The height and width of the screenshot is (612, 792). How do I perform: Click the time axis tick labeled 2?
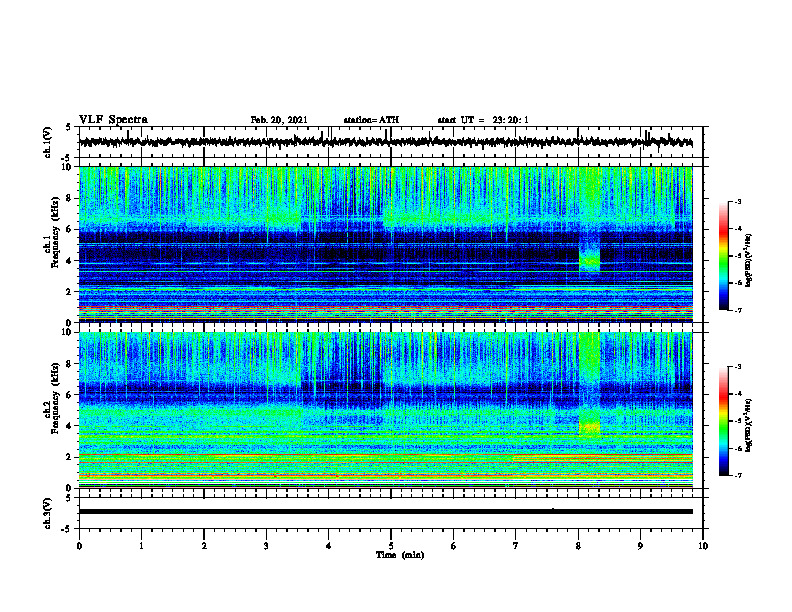pyautogui.click(x=204, y=546)
